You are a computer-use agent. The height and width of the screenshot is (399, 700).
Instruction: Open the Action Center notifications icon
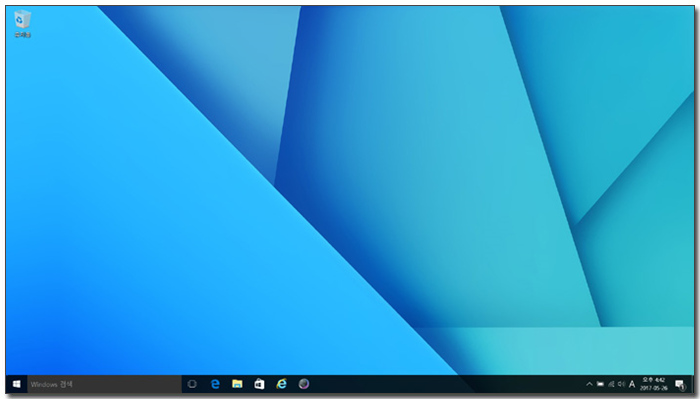click(680, 384)
